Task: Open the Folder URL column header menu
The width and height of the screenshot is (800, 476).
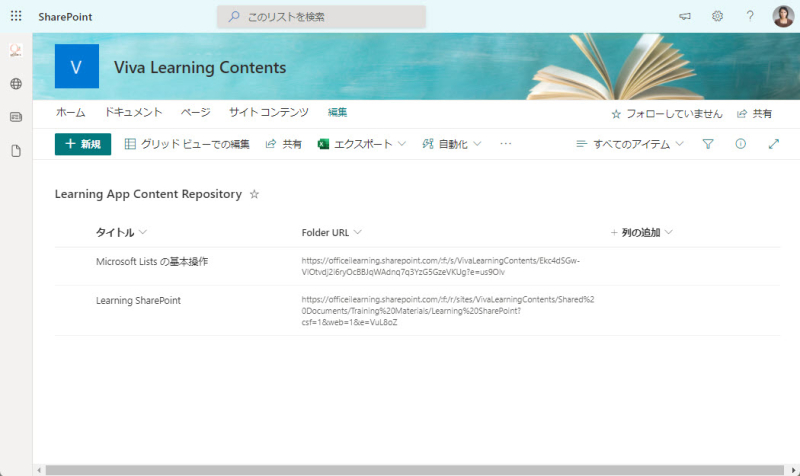Action: pyautogui.click(x=332, y=233)
